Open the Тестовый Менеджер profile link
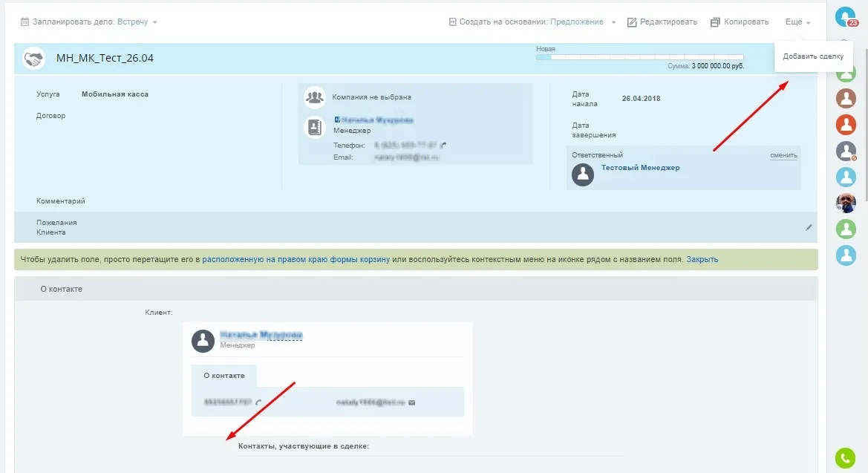Viewport: 868px width, 473px height. (640, 168)
